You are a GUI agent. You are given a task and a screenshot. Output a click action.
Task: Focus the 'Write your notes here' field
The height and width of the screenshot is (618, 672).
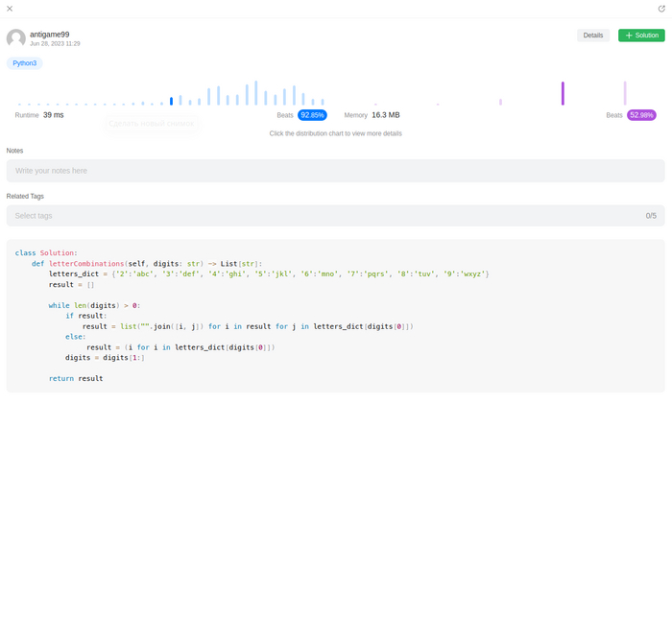click(x=335, y=171)
